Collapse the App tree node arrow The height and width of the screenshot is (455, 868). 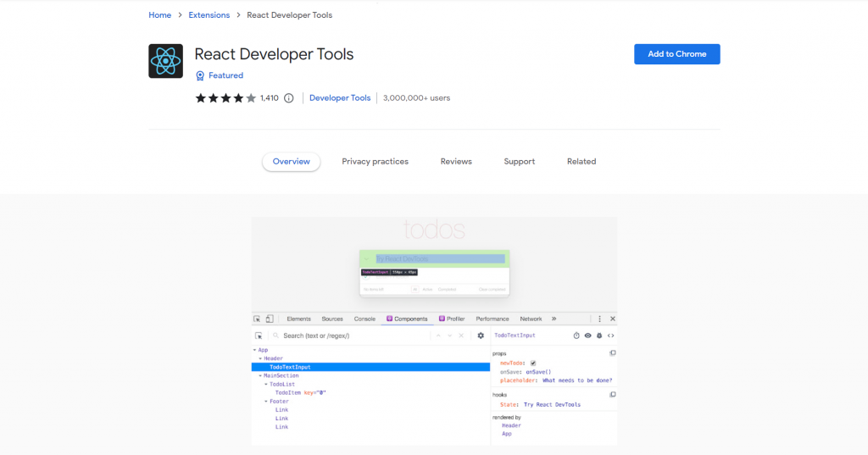[x=254, y=350]
